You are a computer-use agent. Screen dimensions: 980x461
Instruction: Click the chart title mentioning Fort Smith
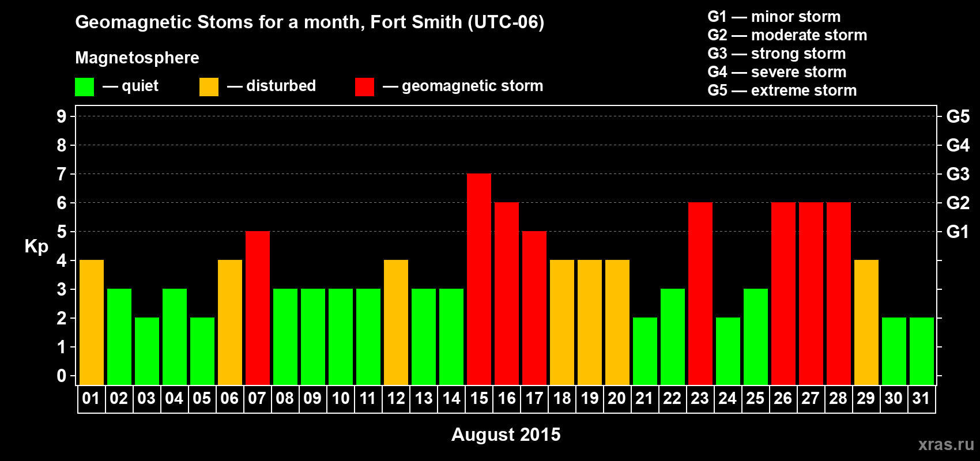pos(310,22)
